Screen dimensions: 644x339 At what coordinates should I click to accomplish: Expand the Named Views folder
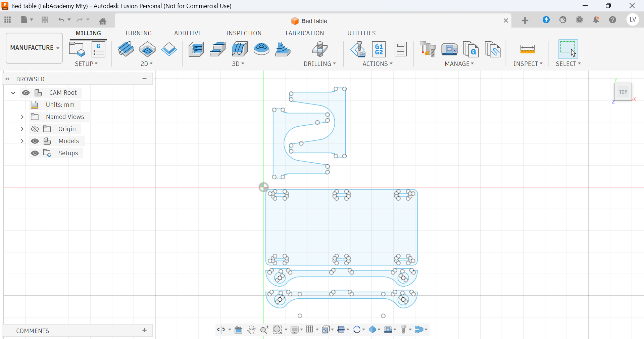tap(22, 117)
